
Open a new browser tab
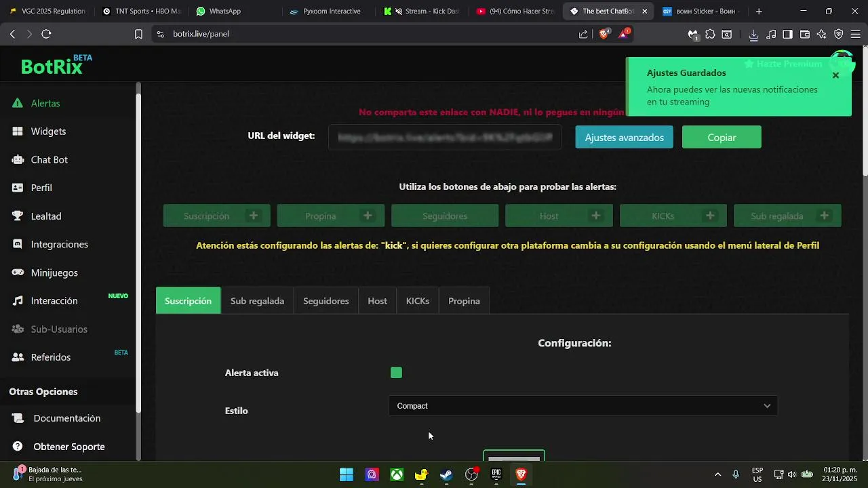(759, 11)
